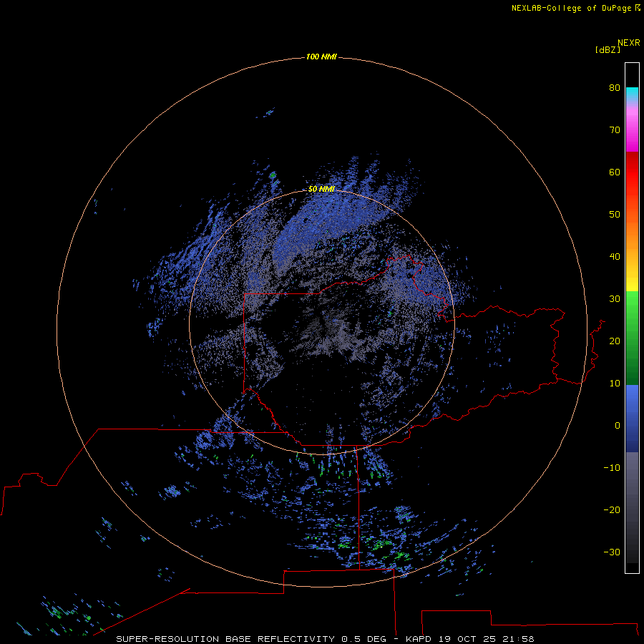The width and height of the screenshot is (644, 644).
Task: Click the 20 value on dBZ scale
Action: (615, 341)
